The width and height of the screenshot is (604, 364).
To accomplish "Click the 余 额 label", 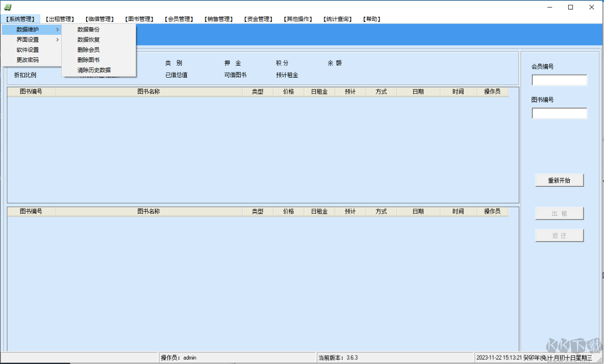I will pos(334,63).
